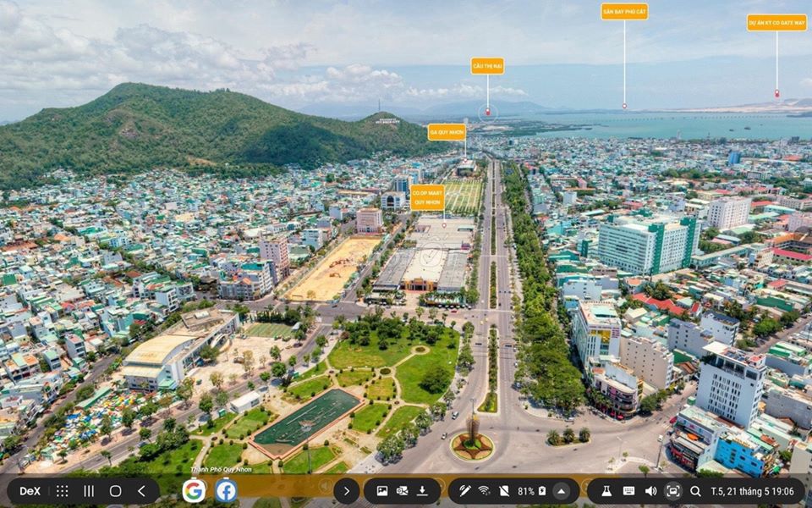Screen dimensions: 812x508
Task: Open the download notification icon
Action: click(422, 491)
